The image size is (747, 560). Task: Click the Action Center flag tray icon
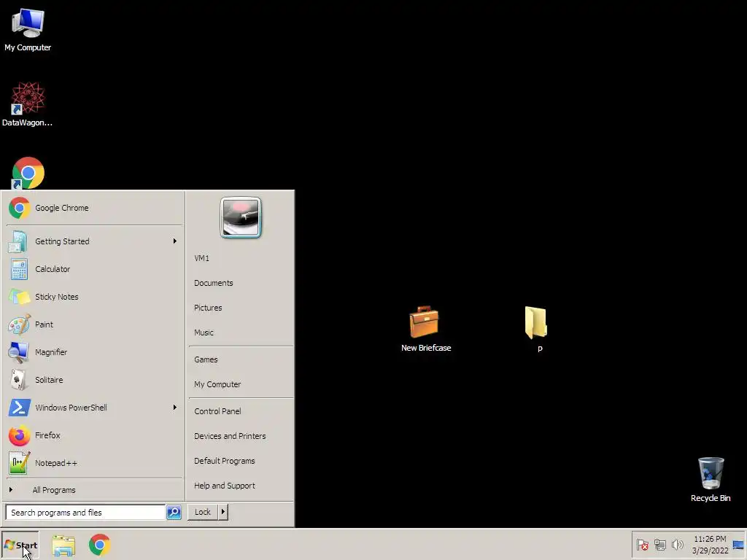point(642,545)
